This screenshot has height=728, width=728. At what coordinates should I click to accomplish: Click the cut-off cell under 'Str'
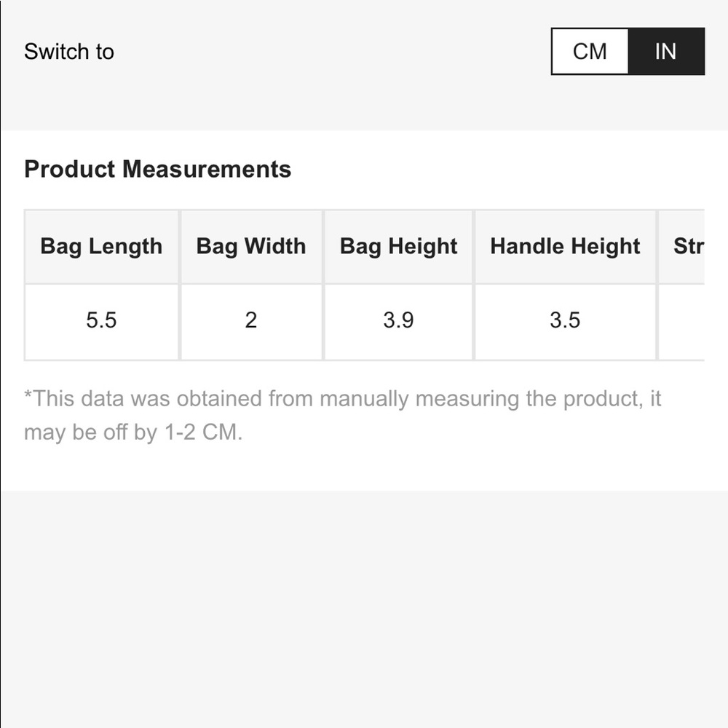pos(683,320)
